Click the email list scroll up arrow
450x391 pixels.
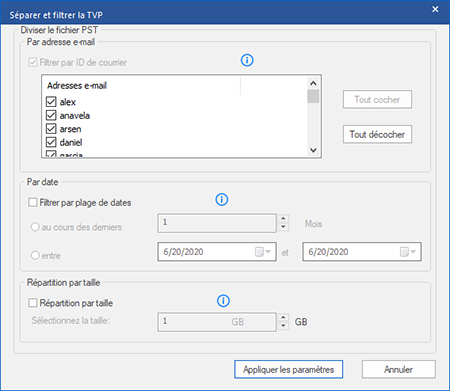coord(313,83)
